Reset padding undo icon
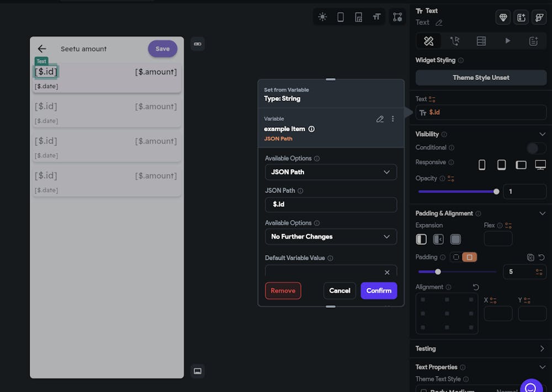The height and width of the screenshot is (392, 552). tap(542, 257)
